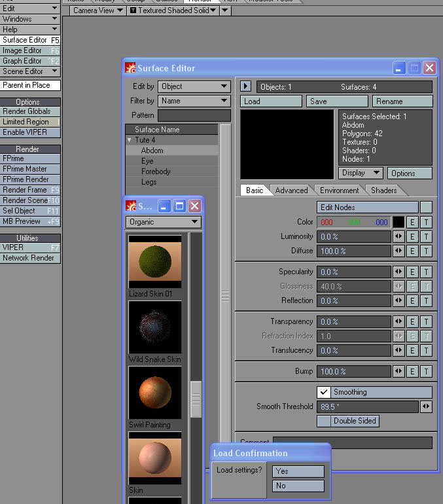Image resolution: width=443 pixels, height=504 pixels.
Task: Click the E envelope button for Transparency
Action: pyautogui.click(x=412, y=322)
